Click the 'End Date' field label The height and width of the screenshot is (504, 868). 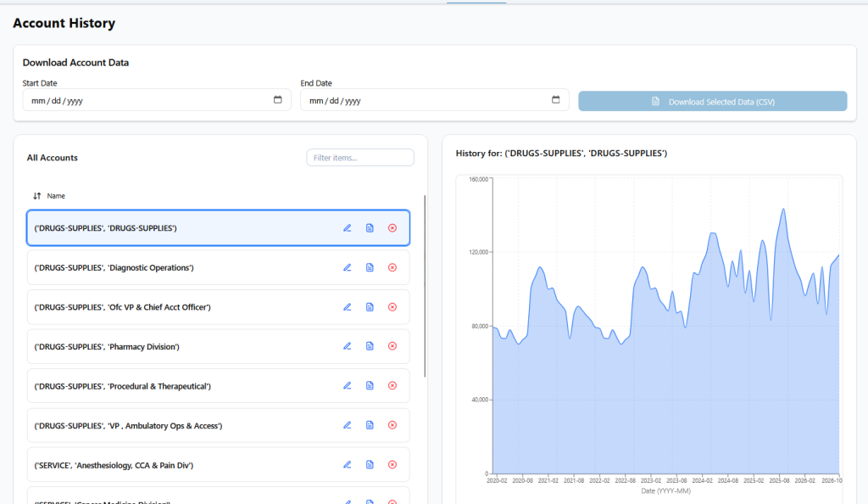pyautogui.click(x=316, y=83)
